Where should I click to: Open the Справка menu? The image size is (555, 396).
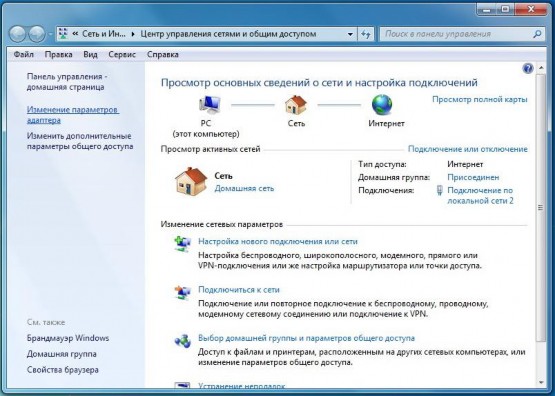click(163, 54)
